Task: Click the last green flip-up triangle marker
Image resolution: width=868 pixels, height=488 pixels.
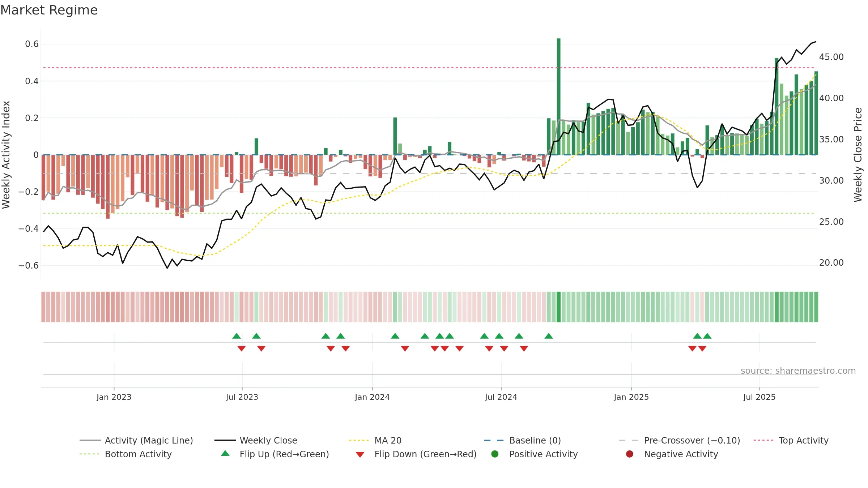Action: 707,336
